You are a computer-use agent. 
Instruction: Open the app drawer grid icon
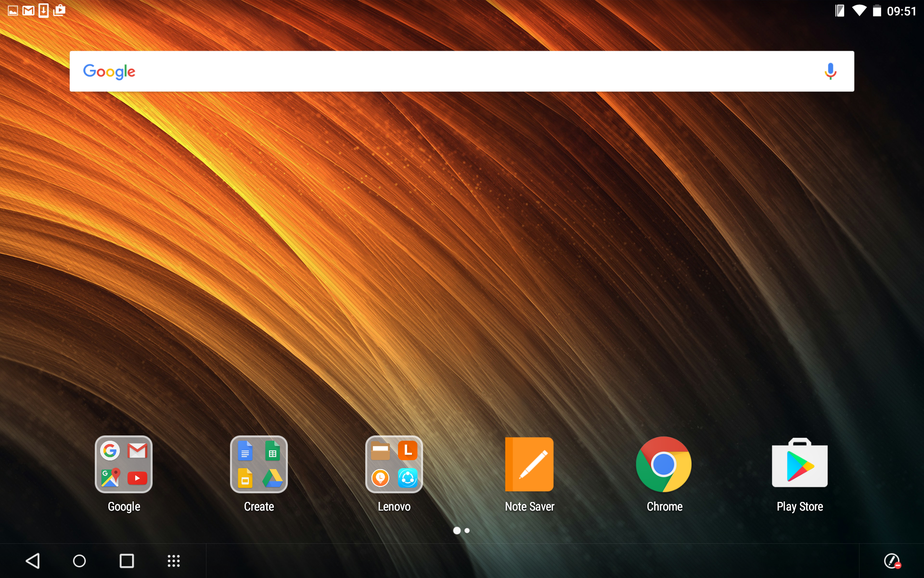coord(173,561)
